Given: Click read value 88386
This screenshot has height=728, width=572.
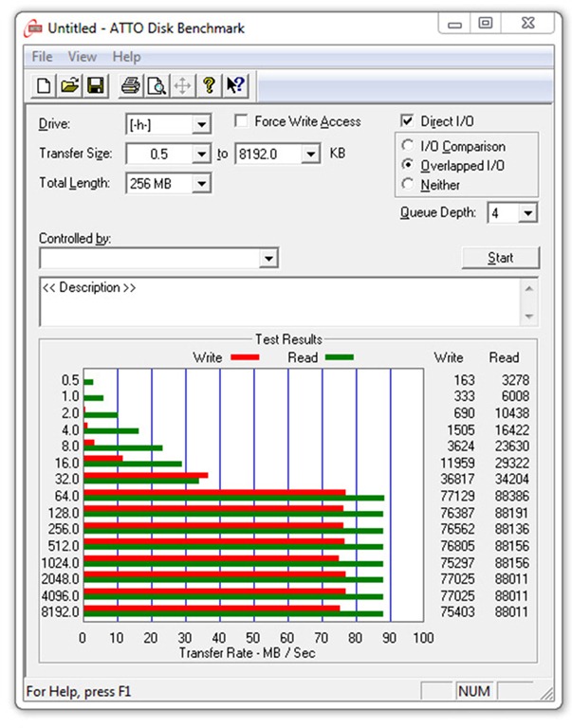Looking at the screenshot, I should [511, 496].
